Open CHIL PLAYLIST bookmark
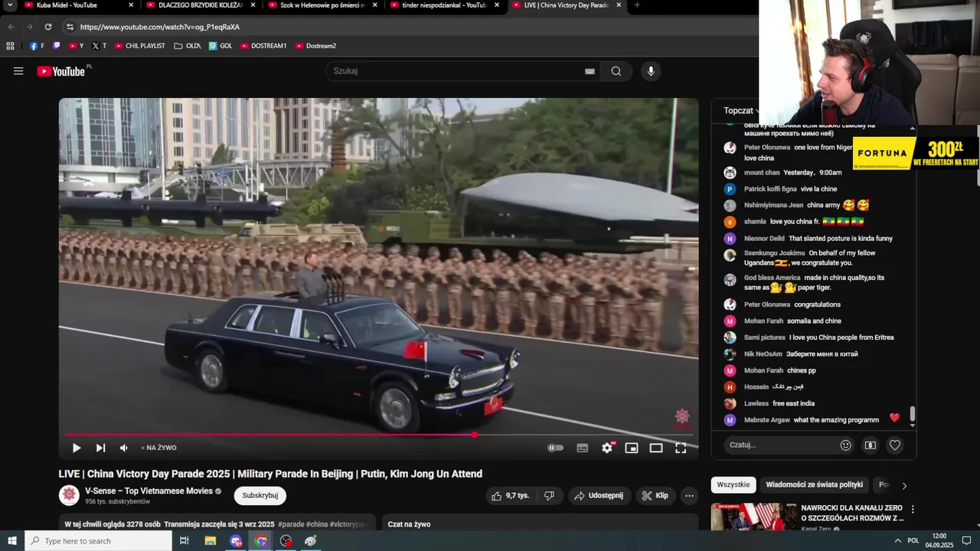Viewport: 980px width, 551px height. pyautogui.click(x=140, y=46)
